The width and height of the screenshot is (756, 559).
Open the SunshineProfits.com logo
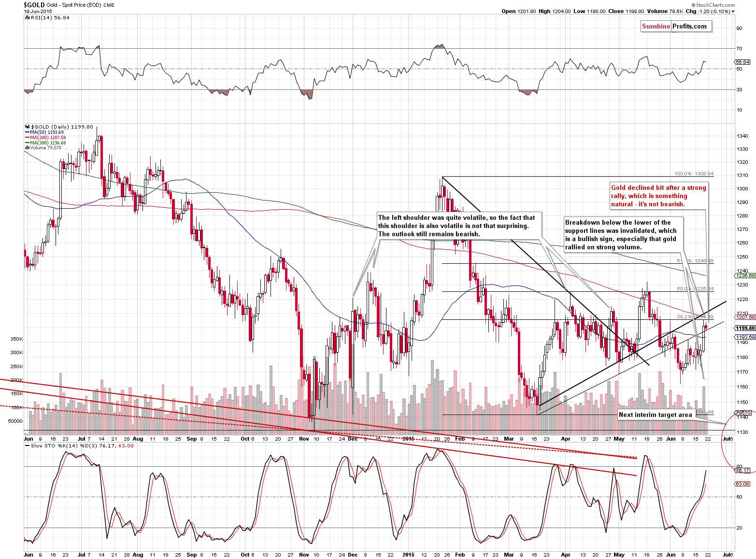coord(676,27)
